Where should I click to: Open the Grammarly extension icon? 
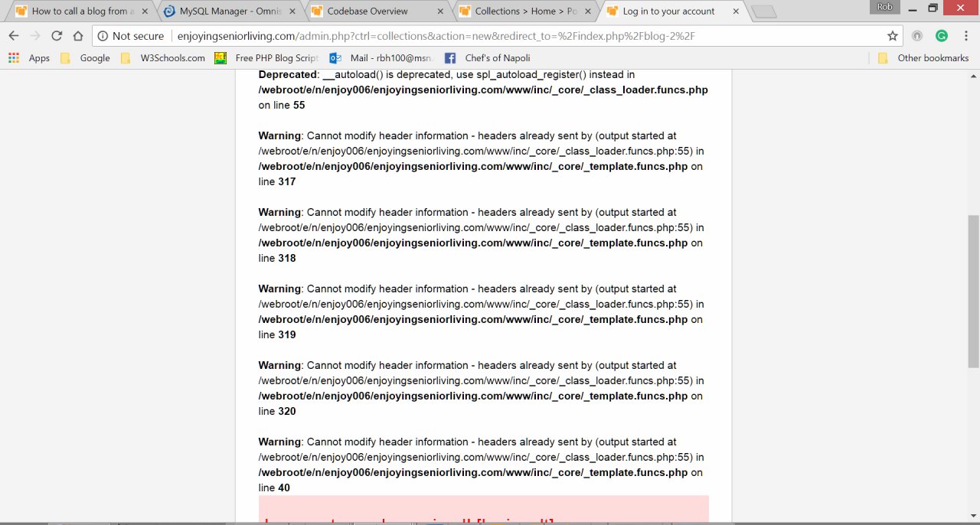point(942,36)
